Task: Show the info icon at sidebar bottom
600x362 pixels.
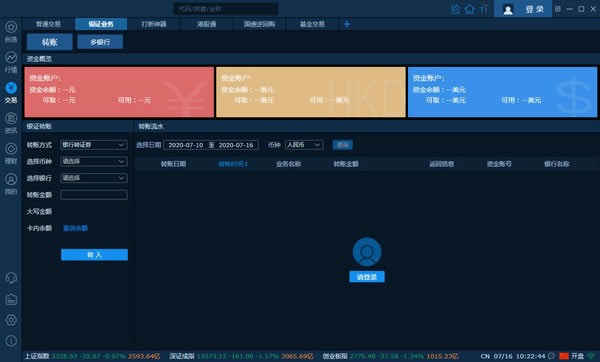Action: coord(11,341)
